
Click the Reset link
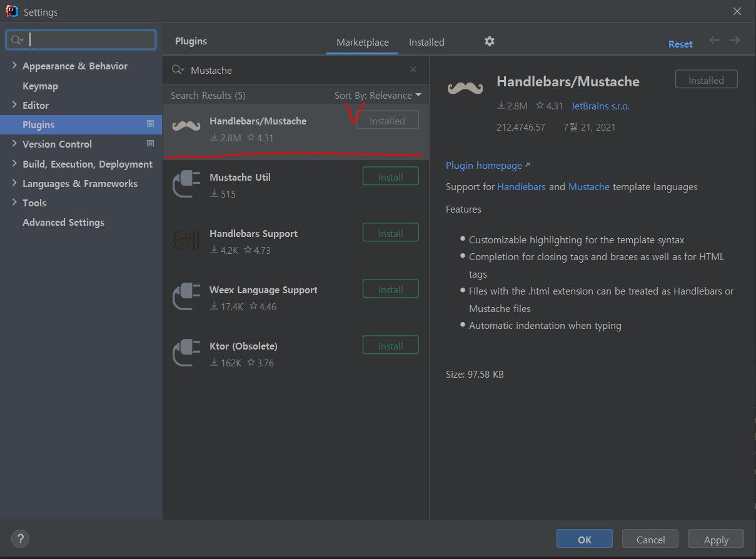click(x=680, y=44)
